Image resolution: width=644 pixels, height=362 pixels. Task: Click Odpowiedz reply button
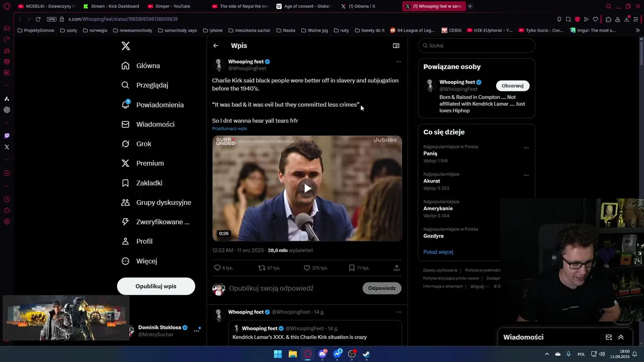(x=382, y=289)
